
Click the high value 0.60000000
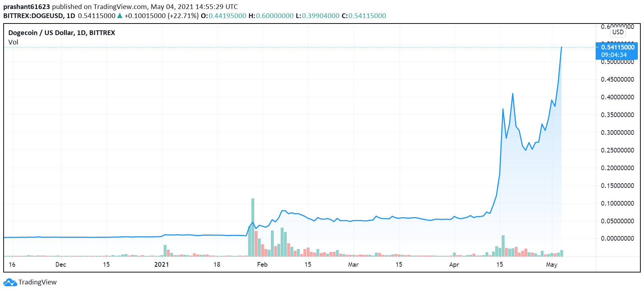[x=275, y=16]
